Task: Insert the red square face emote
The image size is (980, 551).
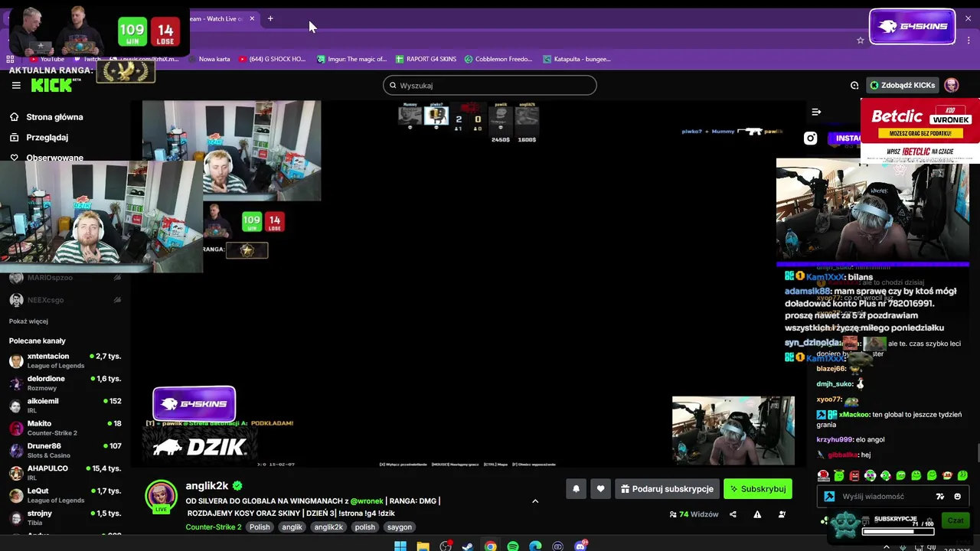Action: (854, 476)
